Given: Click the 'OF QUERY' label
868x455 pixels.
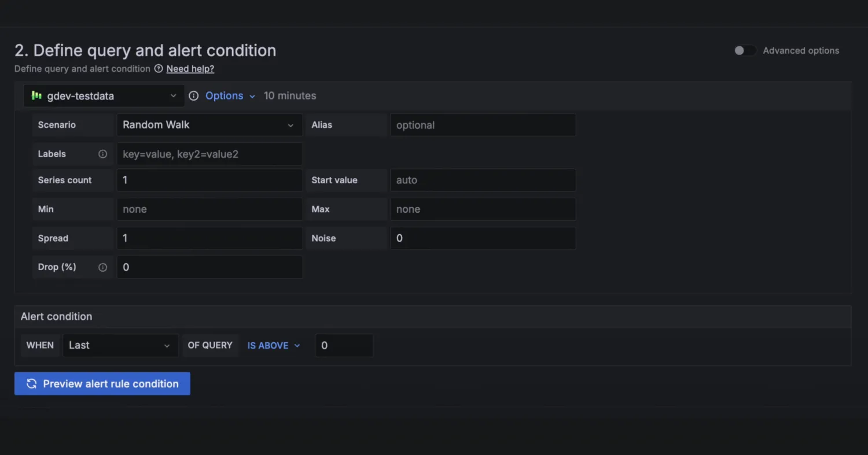Looking at the screenshot, I should click(210, 345).
